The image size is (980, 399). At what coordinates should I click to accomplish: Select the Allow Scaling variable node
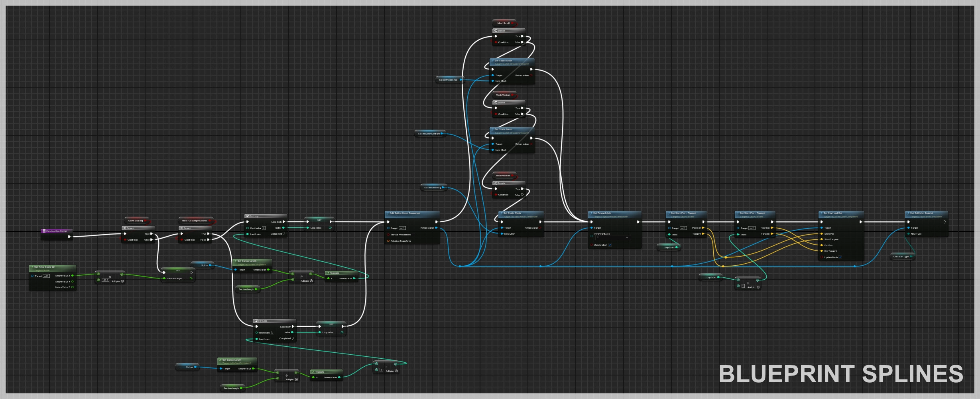tap(136, 221)
